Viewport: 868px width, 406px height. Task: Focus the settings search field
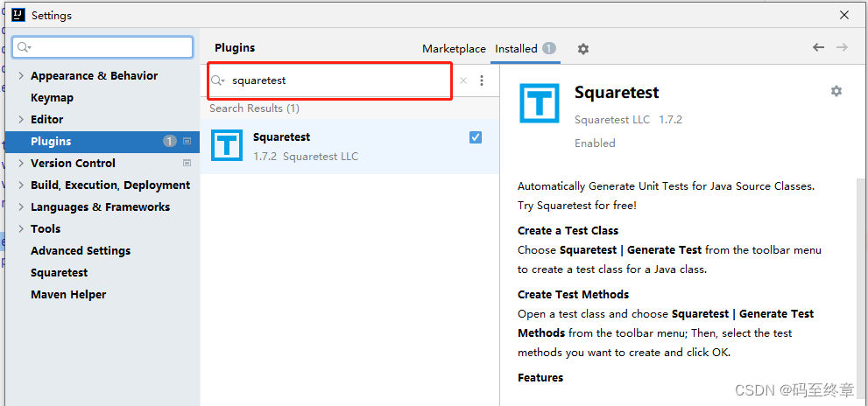102,47
